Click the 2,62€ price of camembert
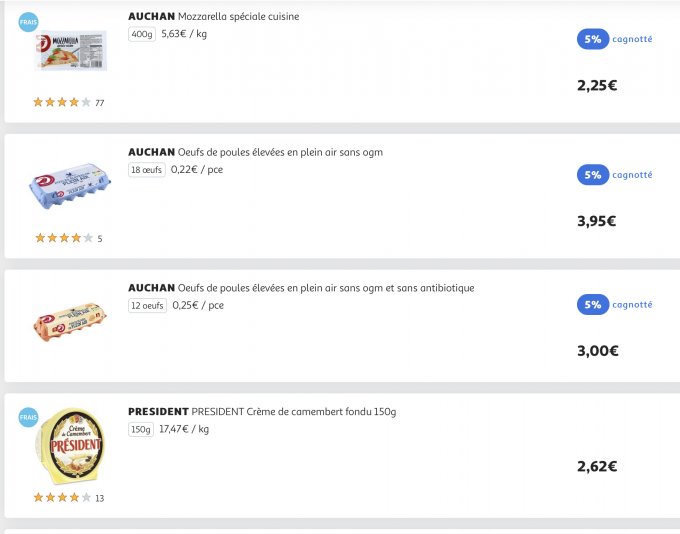The image size is (680, 534). 596,466
